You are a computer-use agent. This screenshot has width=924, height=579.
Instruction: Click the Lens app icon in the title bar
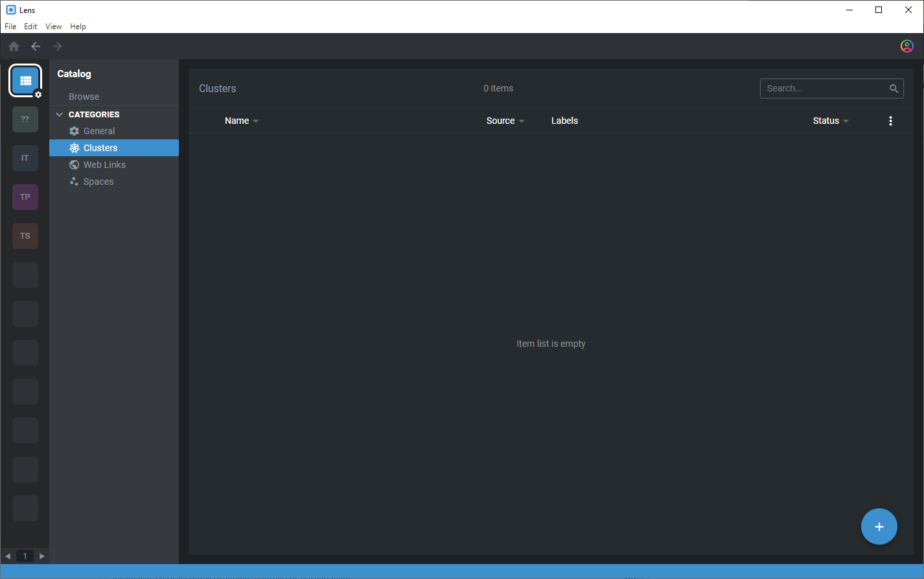[10, 10]
